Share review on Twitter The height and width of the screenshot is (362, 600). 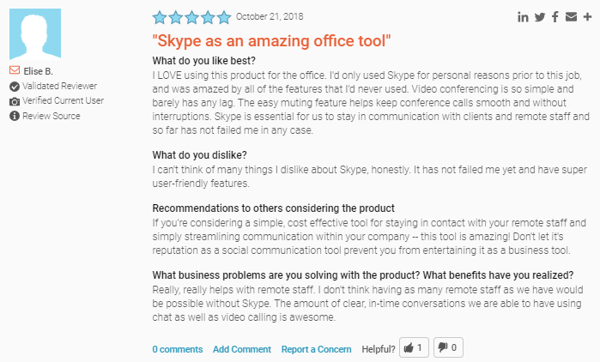(x=540, y=17)
